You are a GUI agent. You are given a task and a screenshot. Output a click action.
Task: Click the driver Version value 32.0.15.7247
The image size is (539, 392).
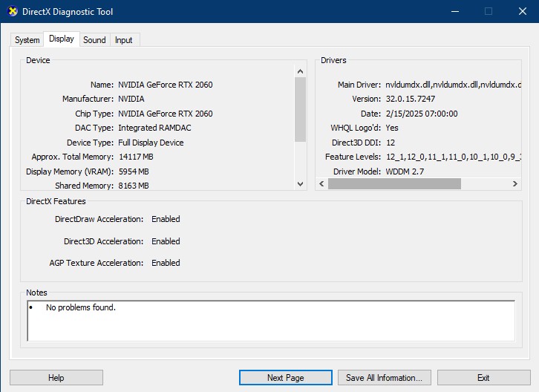(x=410, y=99)
